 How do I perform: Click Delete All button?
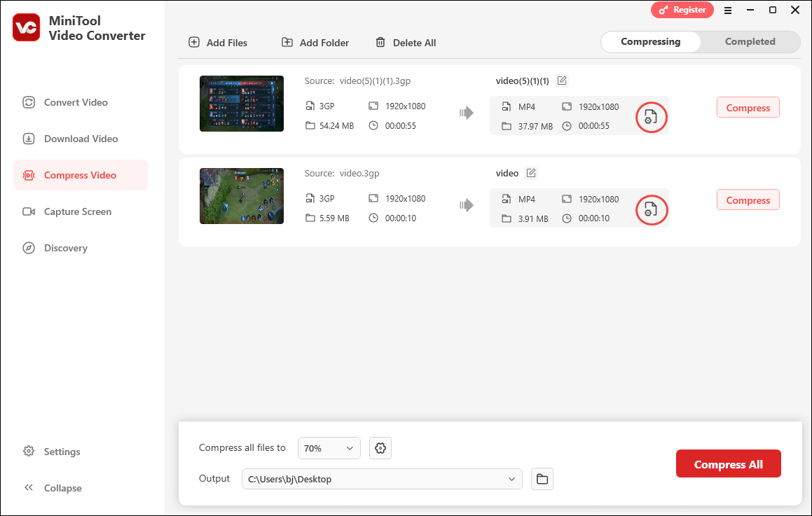pyautogui.click(x=406, y=43)
